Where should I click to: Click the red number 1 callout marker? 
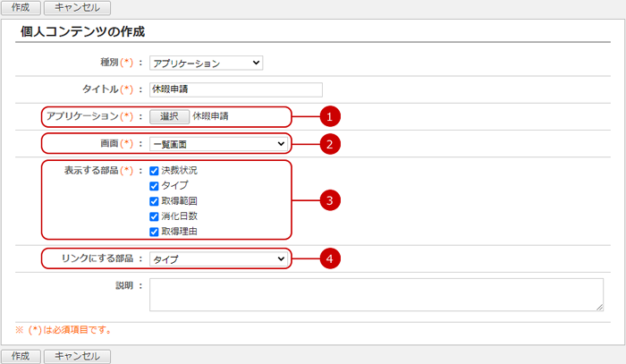coord(331,116)
